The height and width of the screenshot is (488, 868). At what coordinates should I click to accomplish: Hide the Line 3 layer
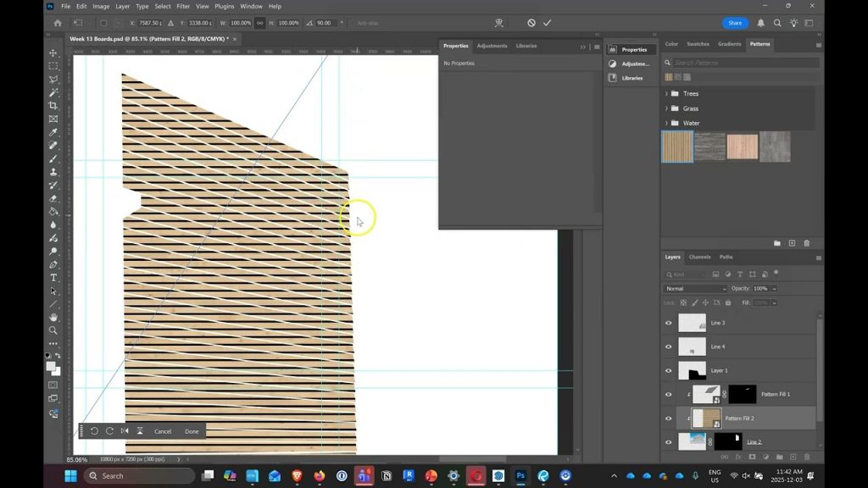[x=668, y=323]
